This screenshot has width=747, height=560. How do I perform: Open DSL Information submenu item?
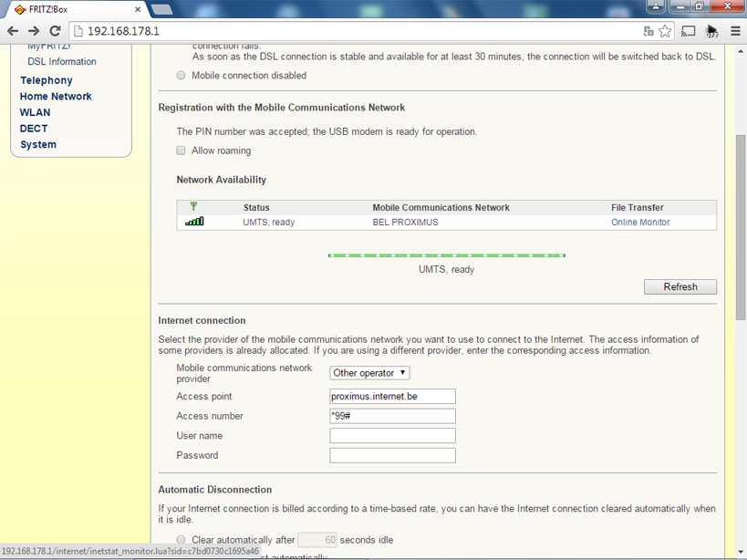click(x=62, y=61)
